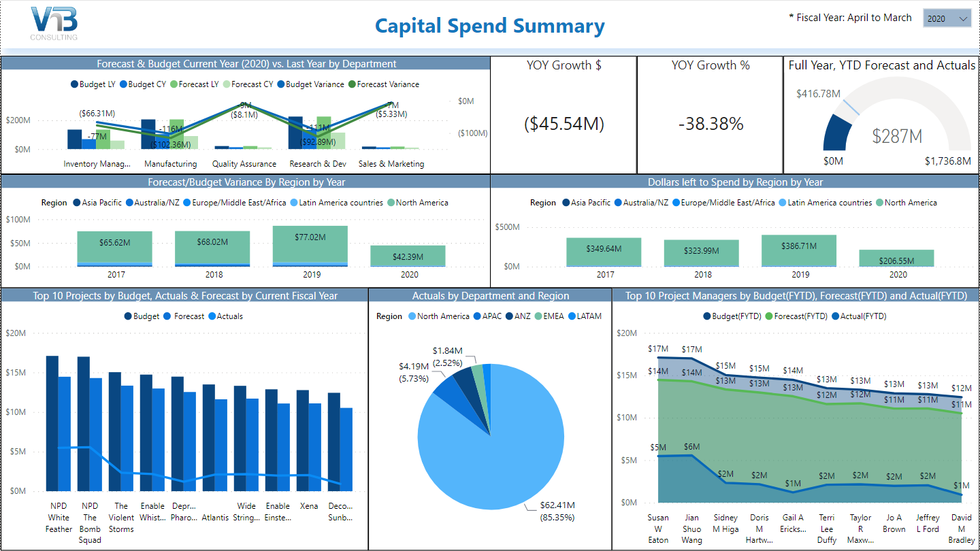The height and width of the screenshot is (551, 980).
Task: Open the fiscal year 2020 dropdown
Action: point(947,18)
